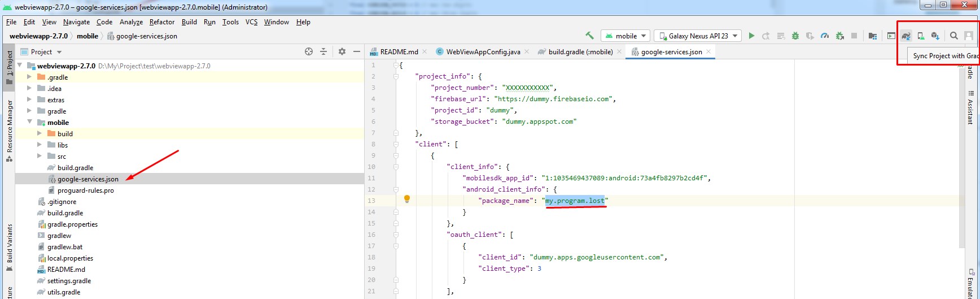Hide the Project panel with minus icon
Viewport: 980px width, 299px height.
[x=356, y=51]
